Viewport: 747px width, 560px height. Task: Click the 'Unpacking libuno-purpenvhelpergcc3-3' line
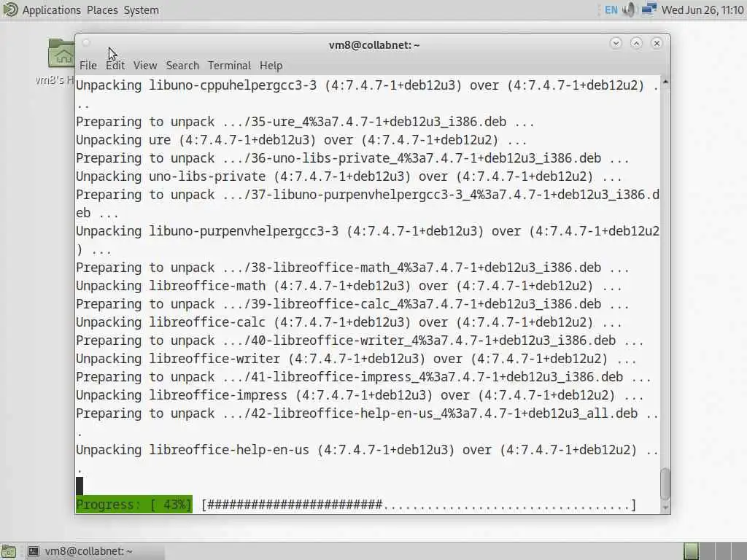(368, 240)
